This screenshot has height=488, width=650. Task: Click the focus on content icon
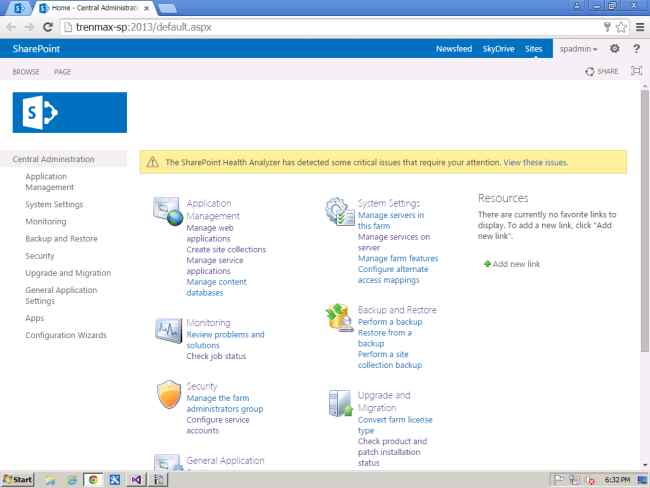636,71
